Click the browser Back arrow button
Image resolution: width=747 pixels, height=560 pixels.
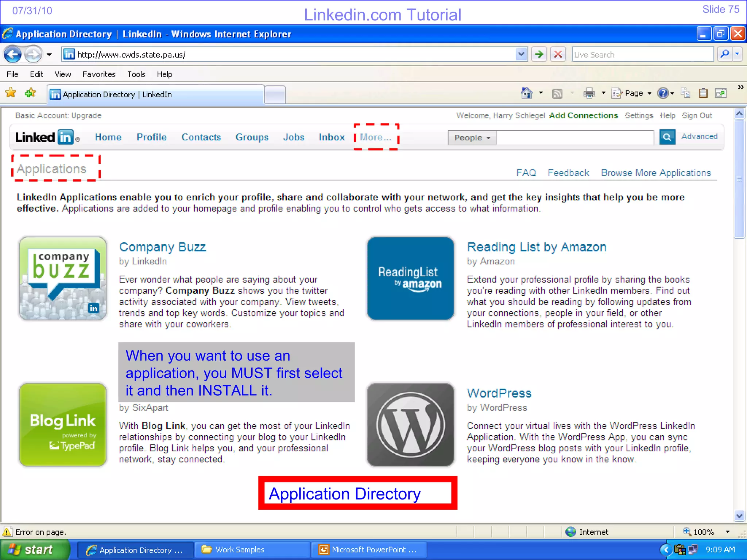[12, 55]
